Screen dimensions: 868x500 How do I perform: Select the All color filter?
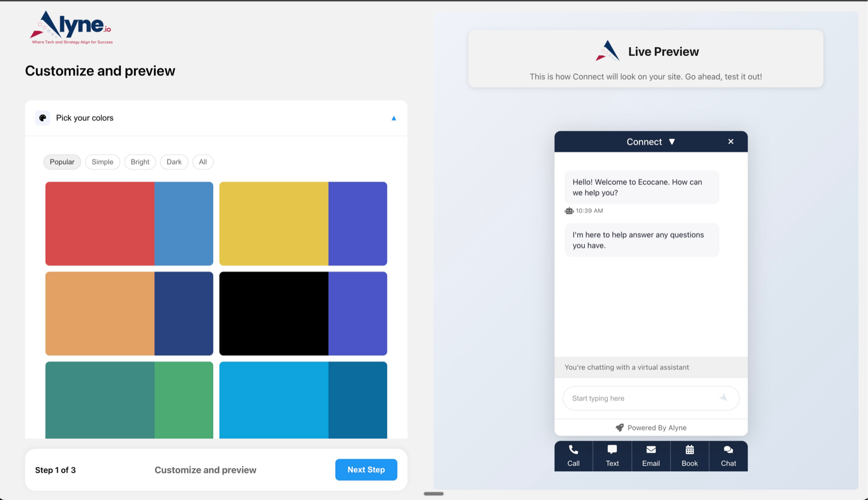[x=203, y=162]
